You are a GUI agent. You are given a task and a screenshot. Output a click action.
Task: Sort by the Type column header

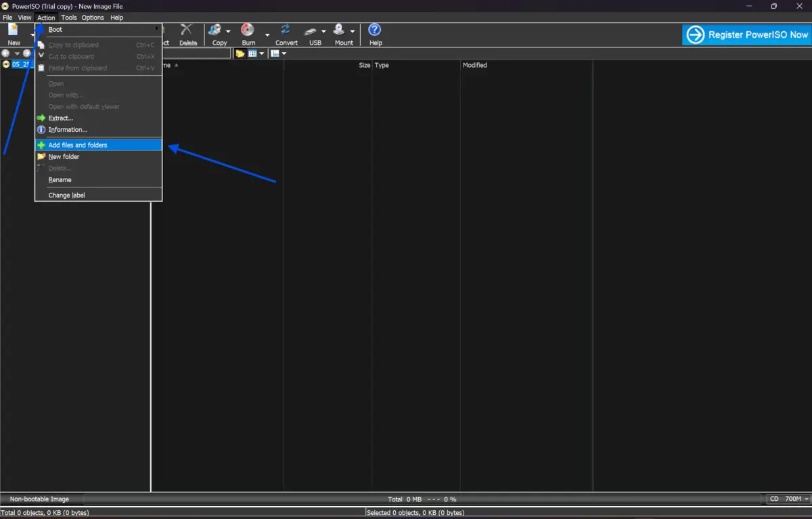point(416,65)
